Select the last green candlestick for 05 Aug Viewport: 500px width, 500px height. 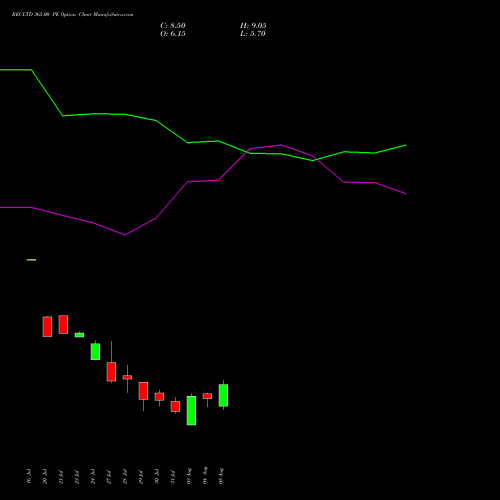[x=223, y=395]
